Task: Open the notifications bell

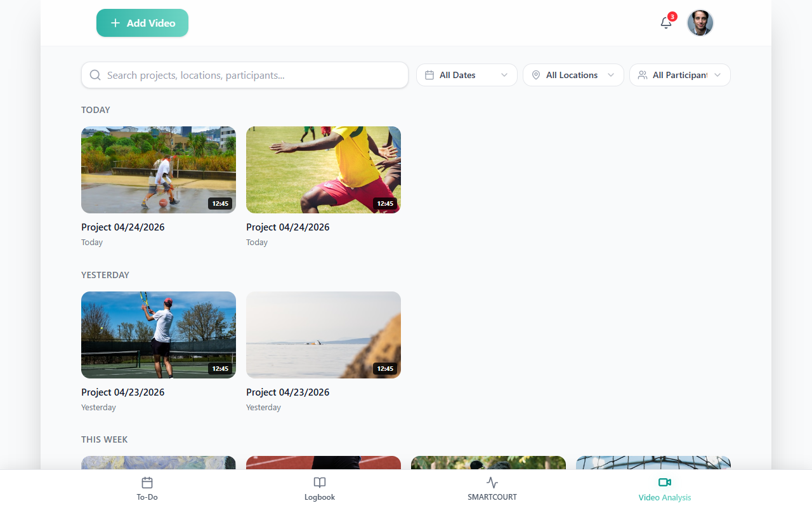Action: coord(665,23)
